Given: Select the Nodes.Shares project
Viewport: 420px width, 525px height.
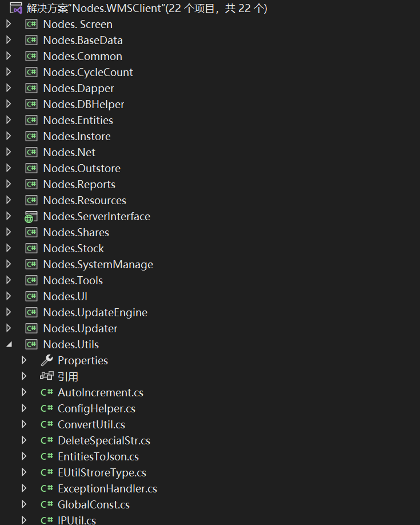Looking at the screenshot, I should pyautogui.click(x=77, y=232).
